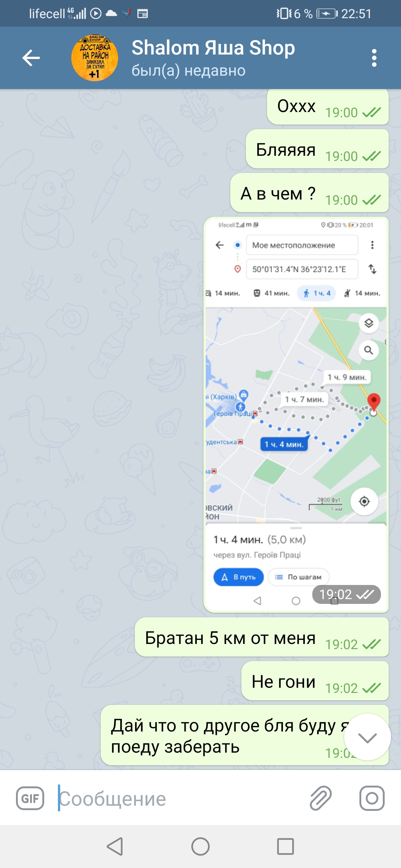
Task: Tap the GIF sticker button
Action: coord(30,798)
